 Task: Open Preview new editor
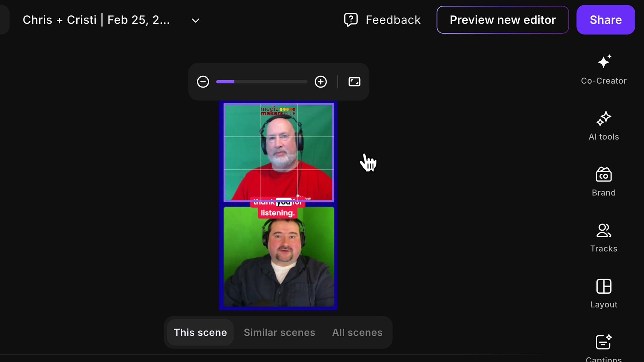pos(502,20)
